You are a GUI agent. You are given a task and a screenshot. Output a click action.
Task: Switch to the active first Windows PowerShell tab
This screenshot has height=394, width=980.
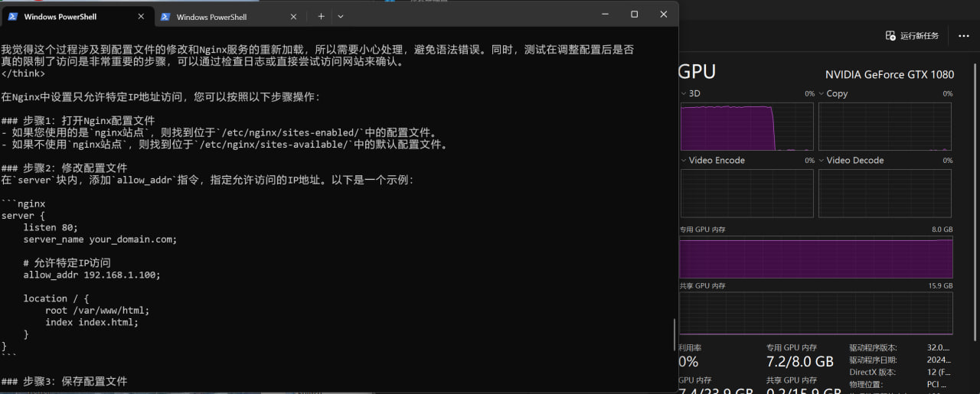point(77,15)
